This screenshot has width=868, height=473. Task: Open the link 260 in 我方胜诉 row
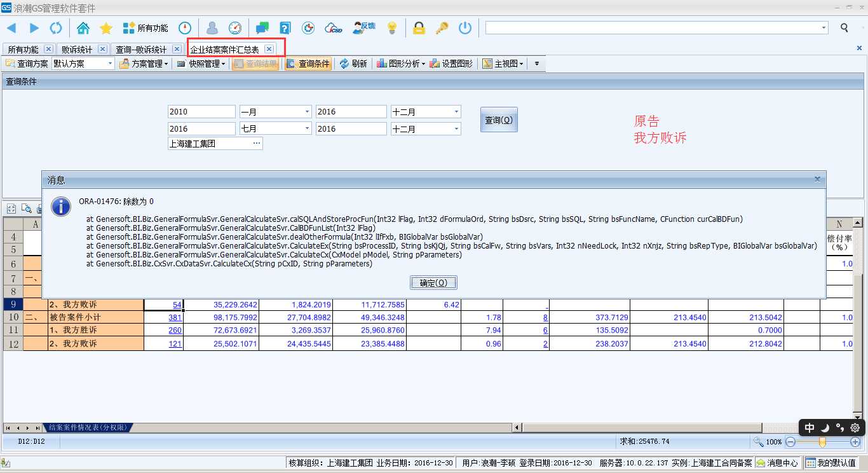pos(175,330)
